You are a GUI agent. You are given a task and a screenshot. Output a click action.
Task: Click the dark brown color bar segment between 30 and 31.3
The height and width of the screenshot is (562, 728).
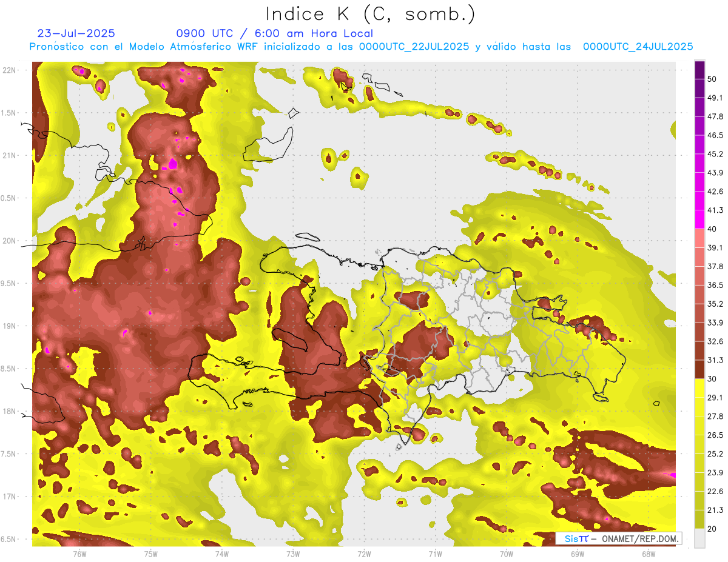point(699,369)
